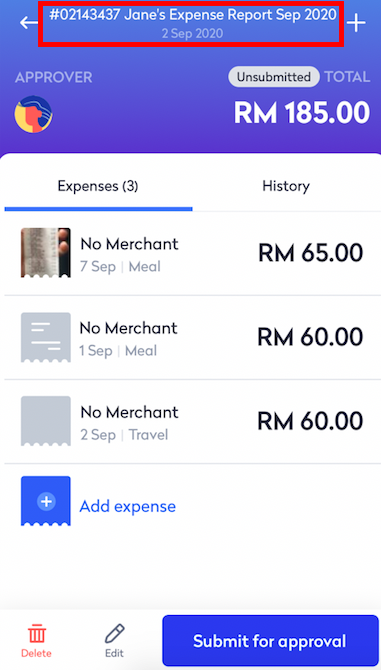This screenshot has width=381, height=670.
Task: Submit the report for approval
Action: pyautogui.click(x=270, y=641)
